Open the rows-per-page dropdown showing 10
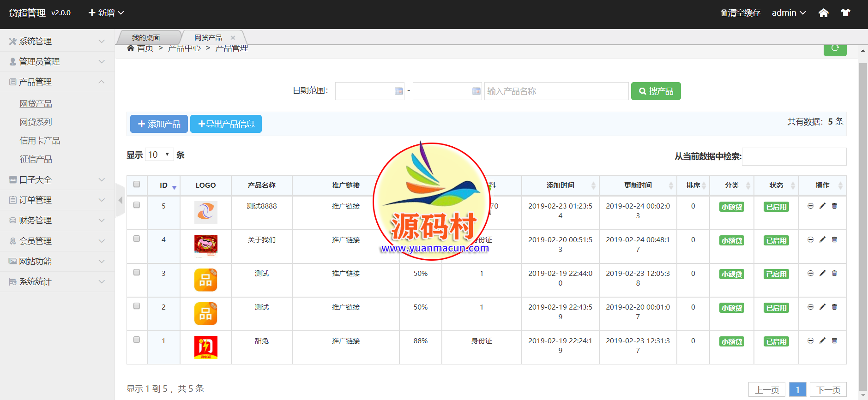 click(x=159, y=155)
